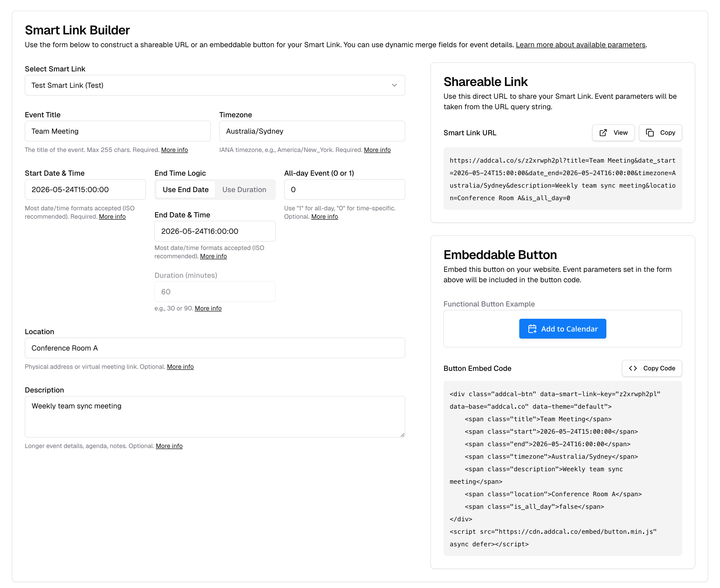Focus the Event Title input field
The image size is (720, 588).
(x=118, y=131)
